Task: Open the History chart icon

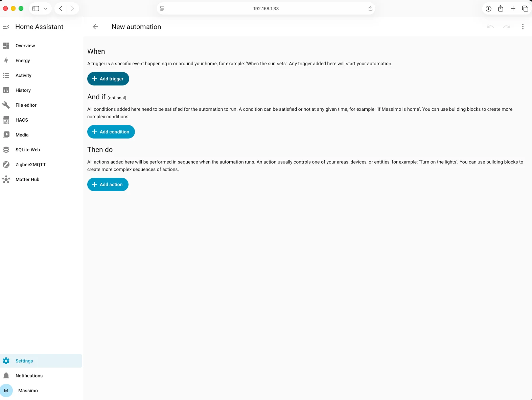Action: coord(6,90)
